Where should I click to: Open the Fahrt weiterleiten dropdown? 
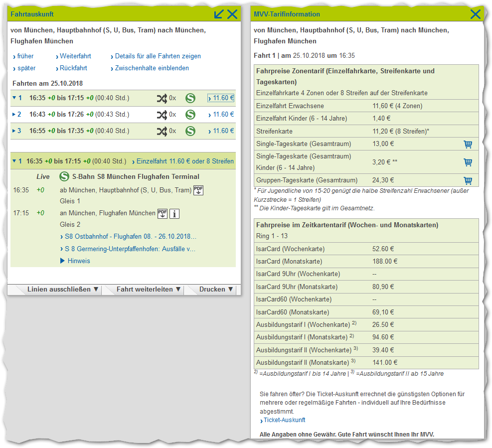149,289
